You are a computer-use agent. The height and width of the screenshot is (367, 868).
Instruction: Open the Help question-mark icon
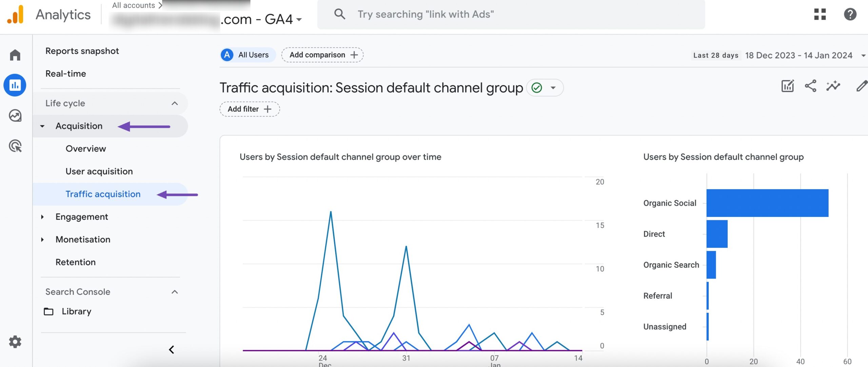click(850, 14)
